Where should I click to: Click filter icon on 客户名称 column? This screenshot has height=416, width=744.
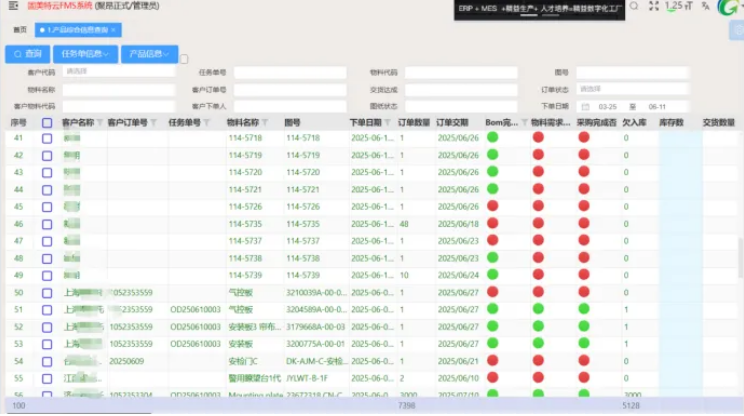[100, 123]
